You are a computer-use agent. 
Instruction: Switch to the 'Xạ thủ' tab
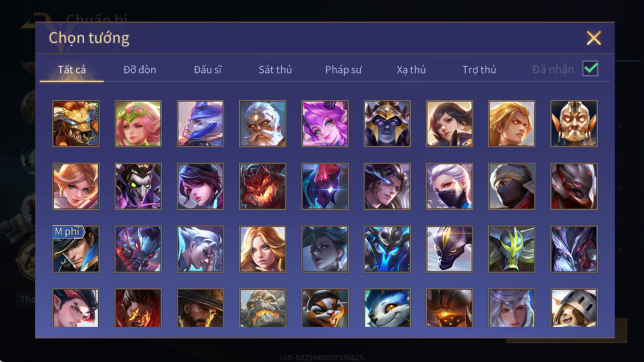point(411,70)
